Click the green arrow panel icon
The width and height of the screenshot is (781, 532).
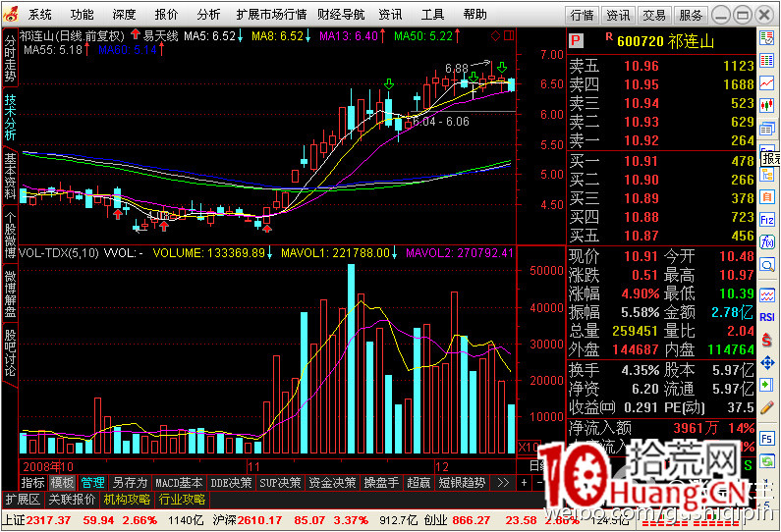point(767,385)
